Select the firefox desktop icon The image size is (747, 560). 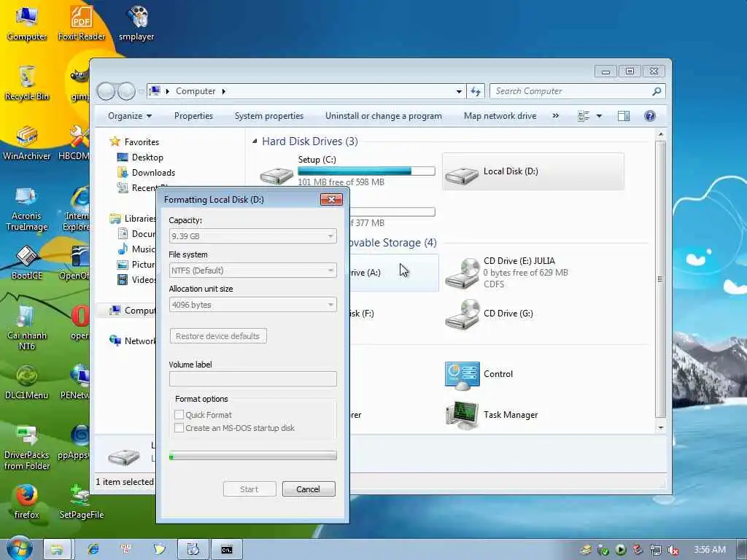27,502
